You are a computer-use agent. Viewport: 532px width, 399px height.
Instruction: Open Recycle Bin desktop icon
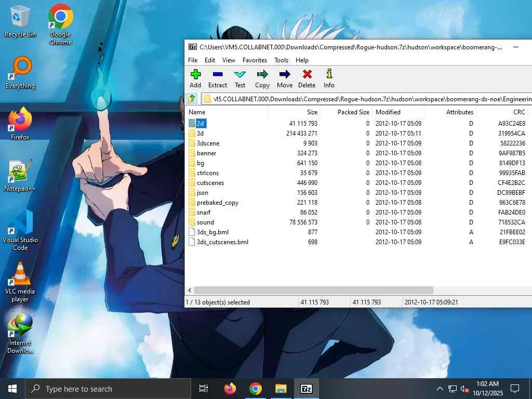pos(20,22)
